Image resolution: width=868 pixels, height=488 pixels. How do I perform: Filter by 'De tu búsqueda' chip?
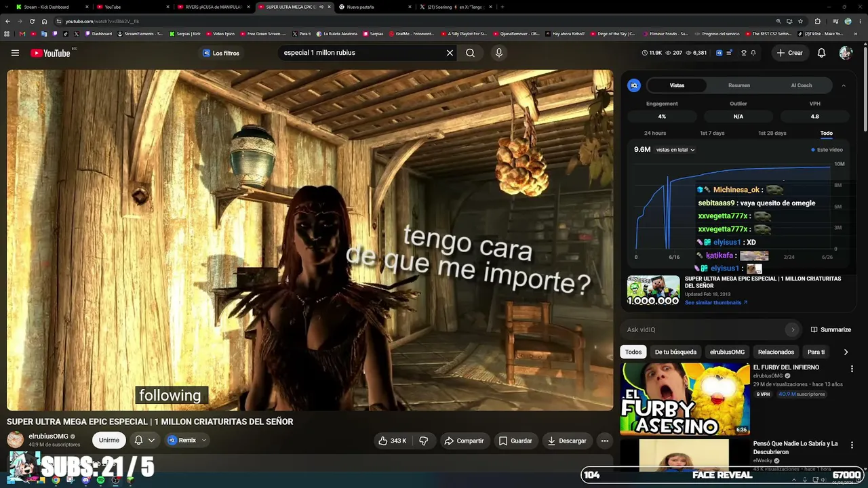coord(675,352)
